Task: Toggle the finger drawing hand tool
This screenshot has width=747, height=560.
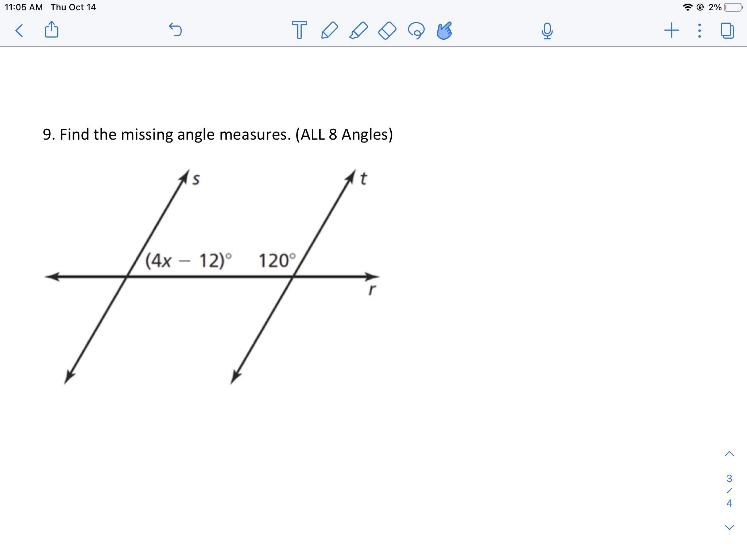Action: [x=445, y=30]
